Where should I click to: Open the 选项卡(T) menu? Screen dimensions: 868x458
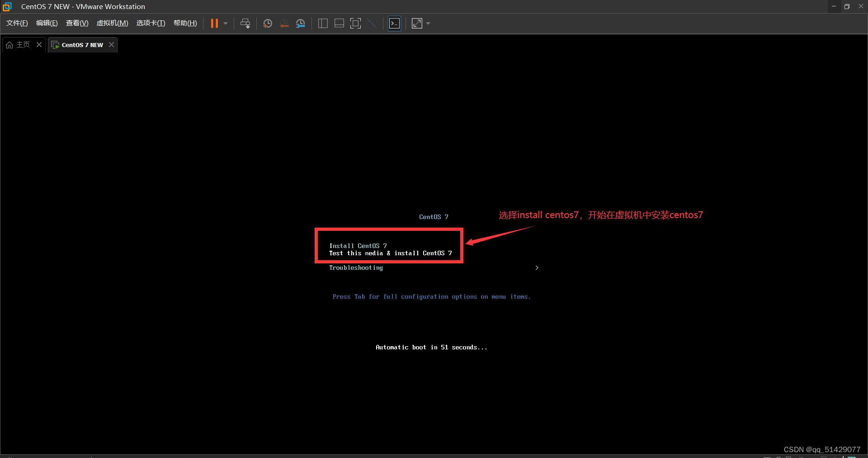[x=151, y=23]
